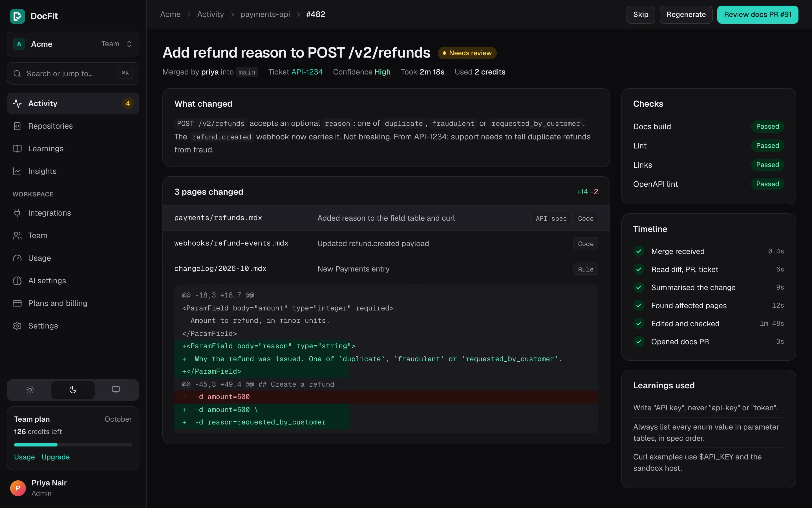
Task: Click #482 in the breadcrumb
Action: (x=315, y=14)
